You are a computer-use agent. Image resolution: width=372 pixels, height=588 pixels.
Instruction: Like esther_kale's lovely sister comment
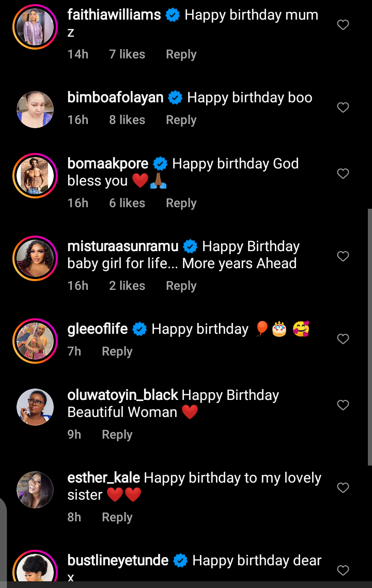(343, 488)
